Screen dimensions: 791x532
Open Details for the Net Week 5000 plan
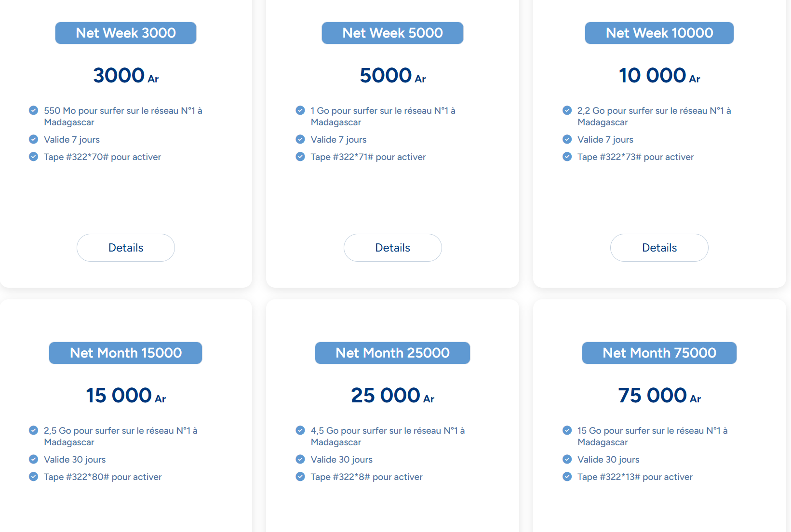[392, 248]
